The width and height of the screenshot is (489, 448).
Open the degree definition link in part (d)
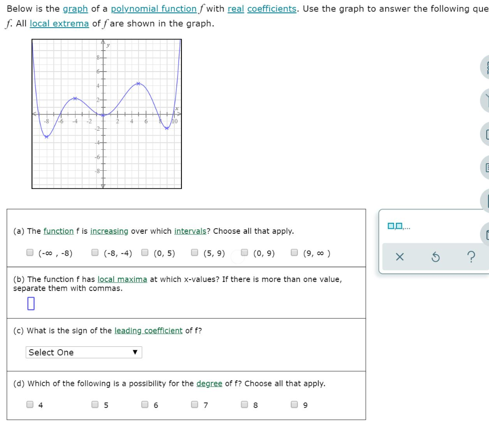209,383
